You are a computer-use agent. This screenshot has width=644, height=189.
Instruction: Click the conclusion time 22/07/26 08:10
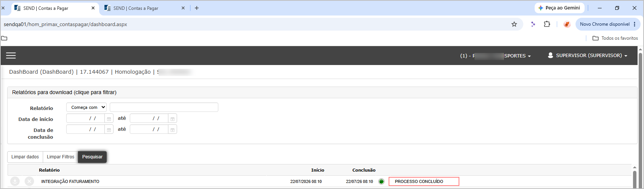click(x=359, y=182)
